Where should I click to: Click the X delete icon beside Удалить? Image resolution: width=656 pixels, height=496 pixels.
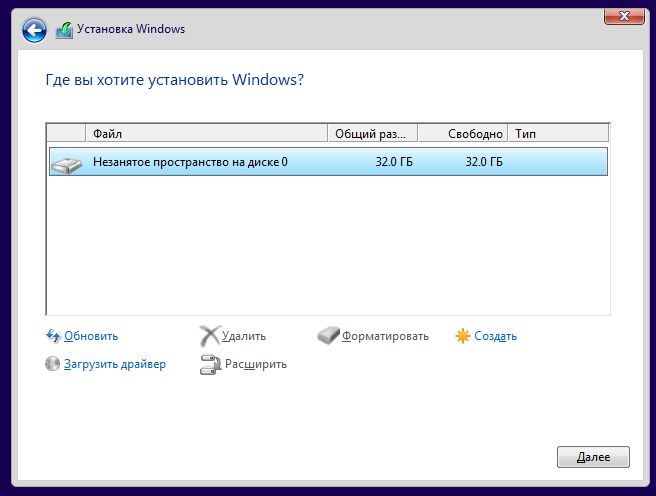point(209,336)
